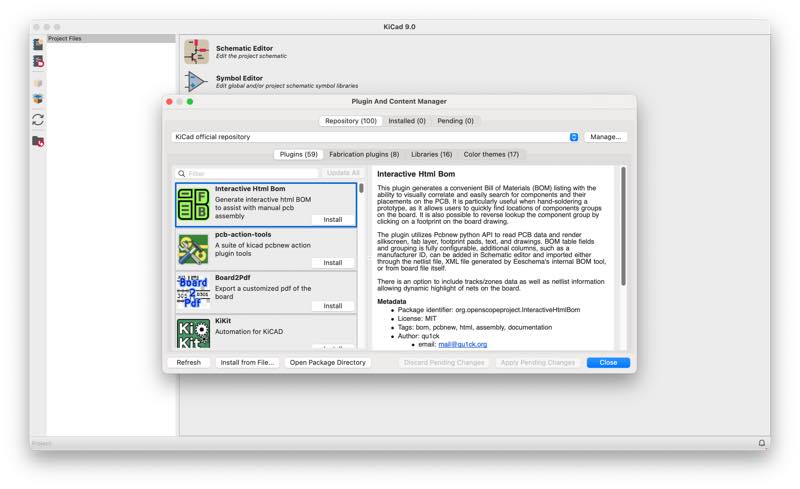The width and height of the screenshot is (800, 489).
Task: Install the pcb-action-tools plugin
Action: pyautogui.click(x=333, y=262)
